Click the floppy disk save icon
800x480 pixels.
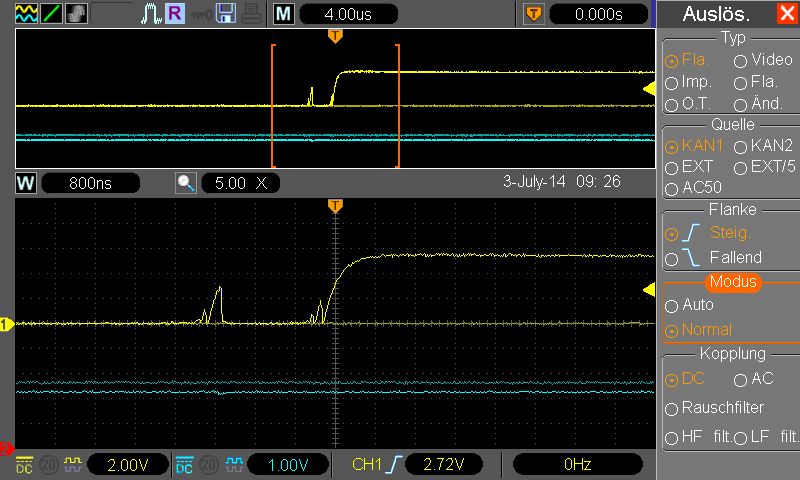[226, 14]
